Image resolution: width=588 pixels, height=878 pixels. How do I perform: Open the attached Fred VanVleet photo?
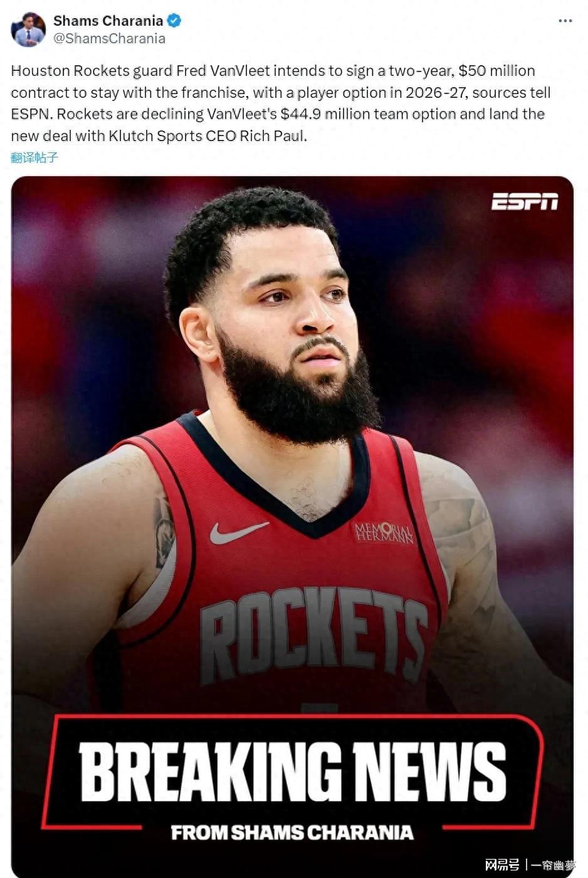[x=292, y=526]
